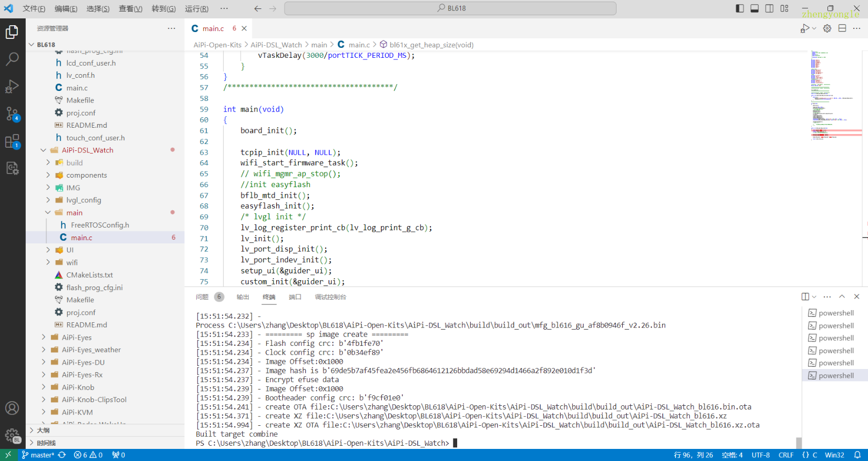Open the 运行(R) menu
The image size is (868, 461).
197,8
